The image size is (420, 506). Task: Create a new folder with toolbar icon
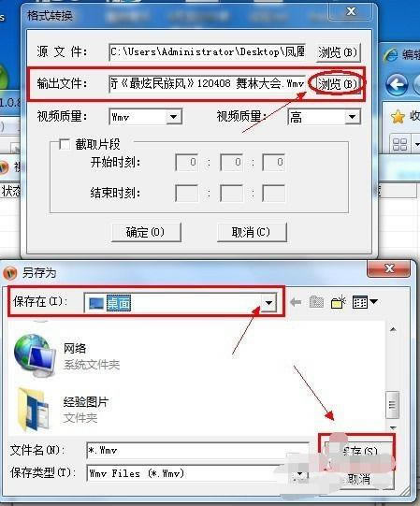(x=339, y=302)
